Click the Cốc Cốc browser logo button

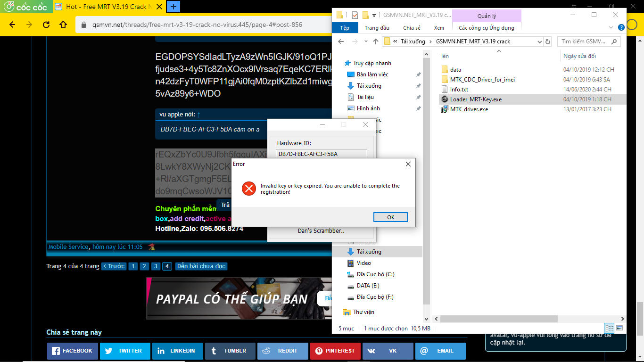[x=25, y=7]
